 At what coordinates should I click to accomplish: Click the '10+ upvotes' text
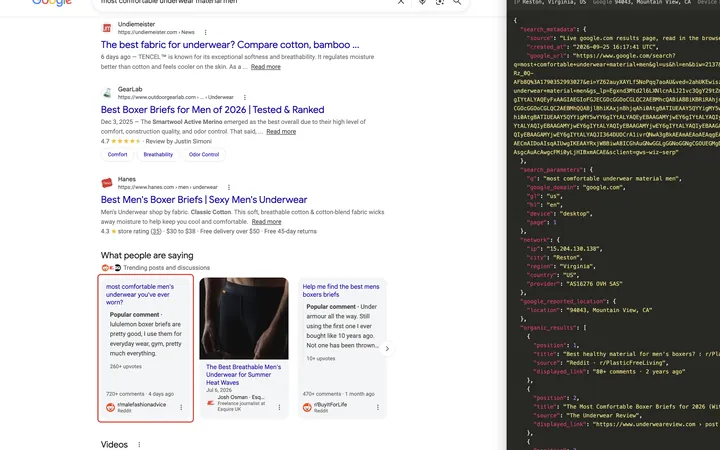point(321,358)
